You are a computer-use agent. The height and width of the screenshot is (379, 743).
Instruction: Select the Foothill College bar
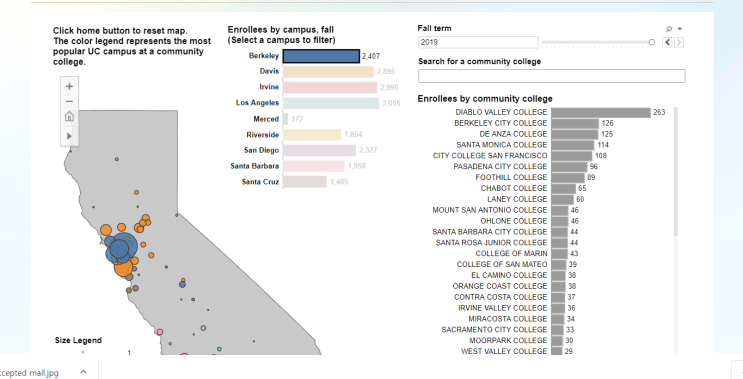(x=568, y=178)
